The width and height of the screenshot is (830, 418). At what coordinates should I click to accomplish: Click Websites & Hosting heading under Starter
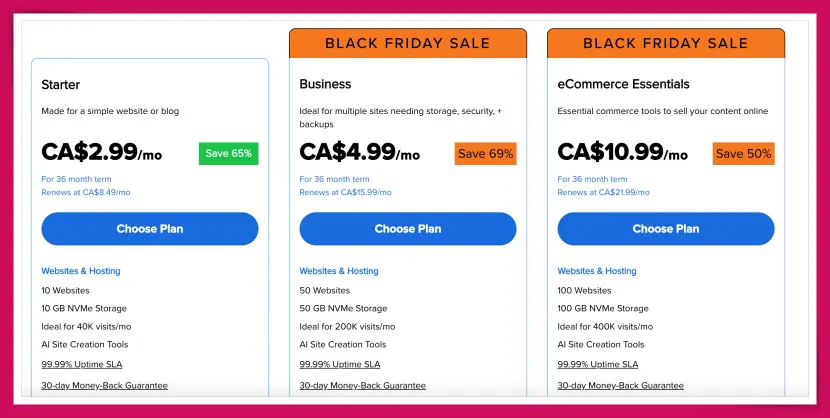(81, 271)
